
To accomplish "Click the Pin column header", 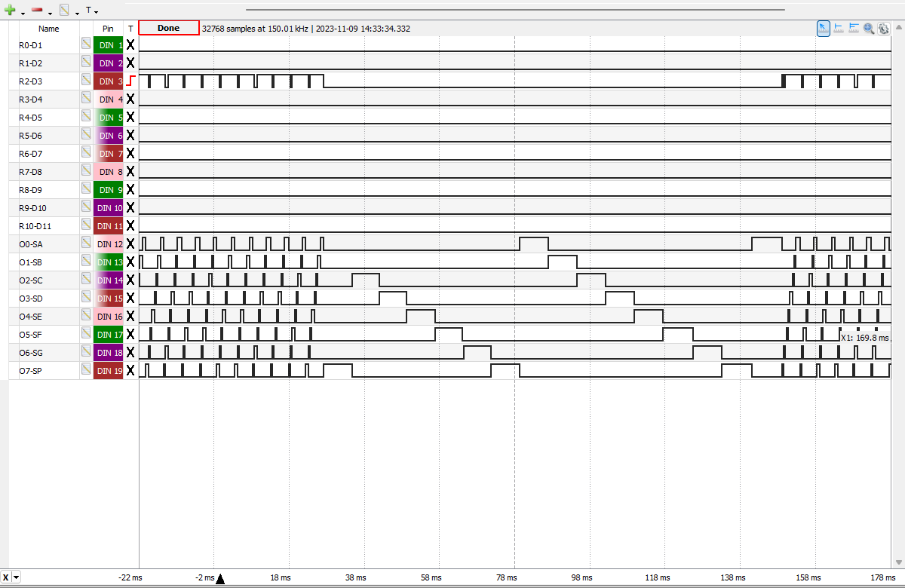I will [108, 29].
